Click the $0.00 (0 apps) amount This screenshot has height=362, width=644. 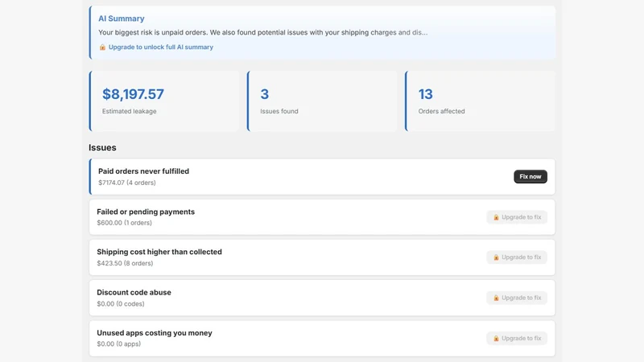(x=118, y=344)
